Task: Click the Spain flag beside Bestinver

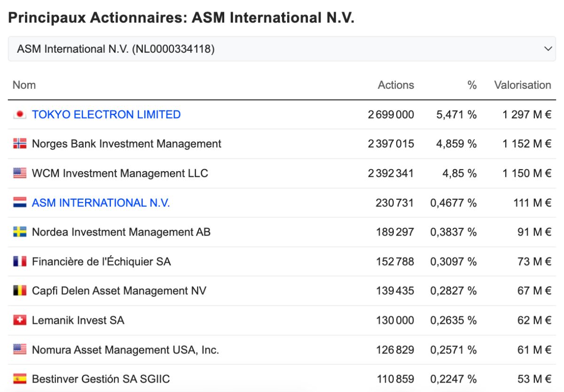Action: tap(20, 379)
